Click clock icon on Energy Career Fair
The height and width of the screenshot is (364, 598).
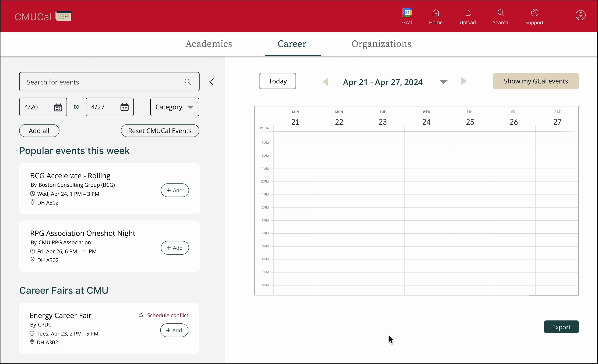click(32, 333)
